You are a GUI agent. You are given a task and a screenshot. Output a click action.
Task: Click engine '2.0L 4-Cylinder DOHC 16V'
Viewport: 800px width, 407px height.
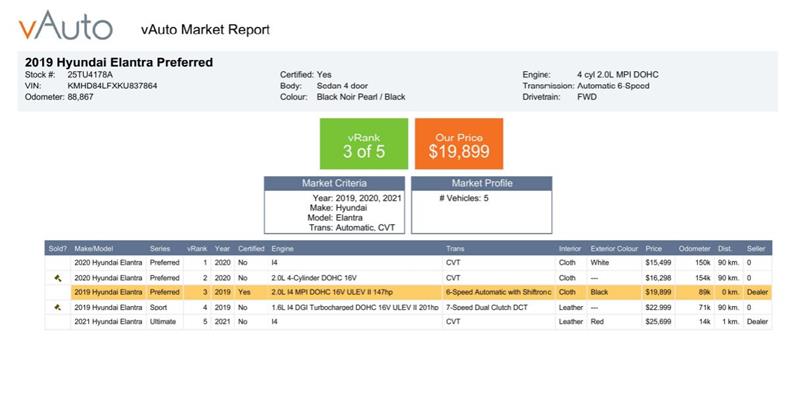[x=314, y=278]
